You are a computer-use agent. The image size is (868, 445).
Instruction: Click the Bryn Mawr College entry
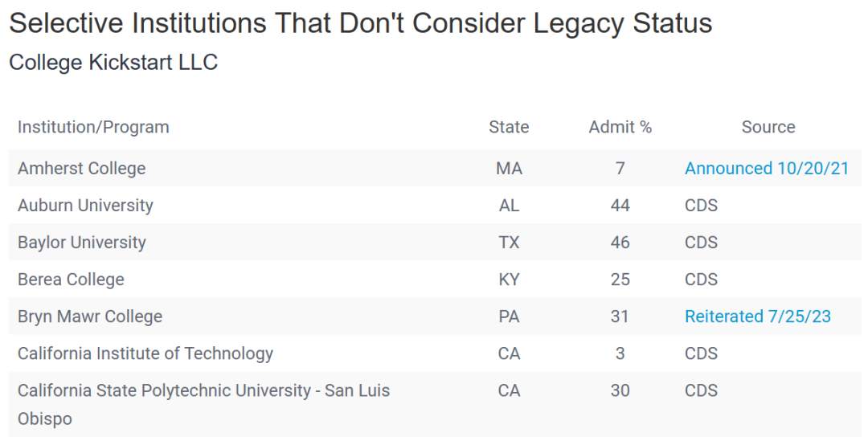click(90, 316)
